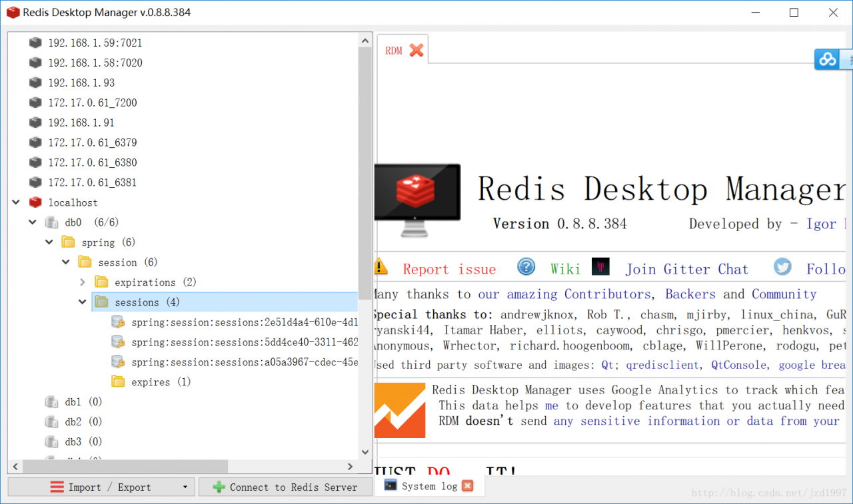
Task: Open the Join Gitter Chat link
Action: click(687, 269)
